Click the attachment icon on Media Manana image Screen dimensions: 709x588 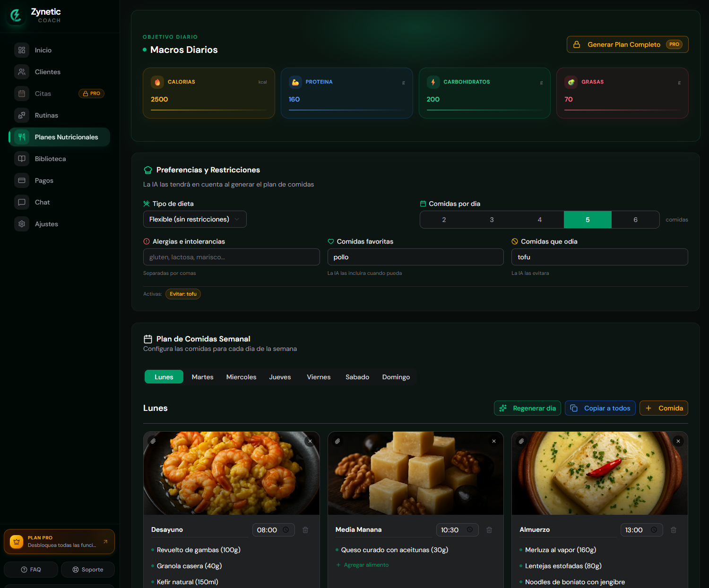click(337, 441)
